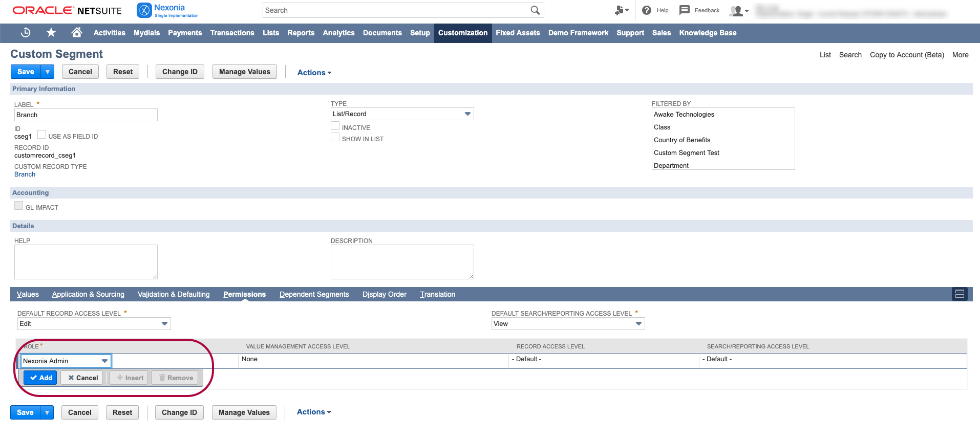
Task: Click Add in the role row
Action: coord(40,378)
